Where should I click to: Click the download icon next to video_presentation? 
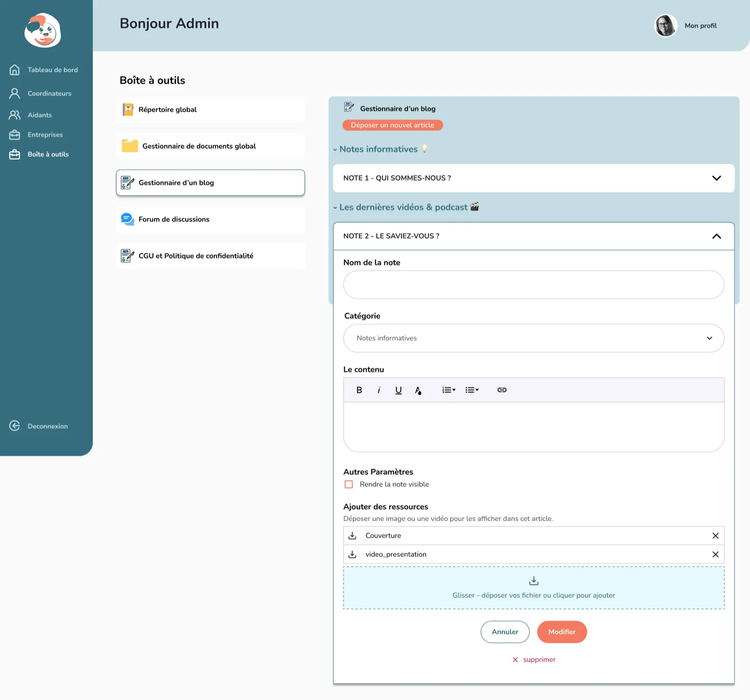[352, 554]
